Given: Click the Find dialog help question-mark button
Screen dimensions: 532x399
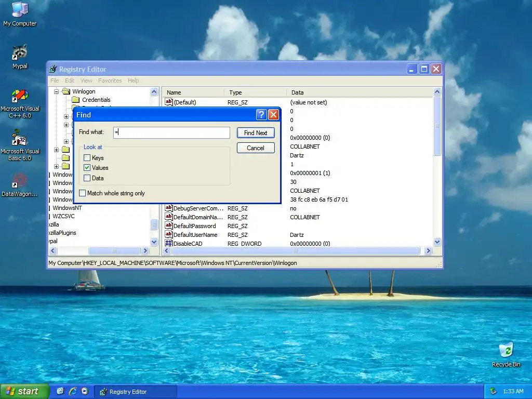Looking at the screenshot, I should coord(261,115).
